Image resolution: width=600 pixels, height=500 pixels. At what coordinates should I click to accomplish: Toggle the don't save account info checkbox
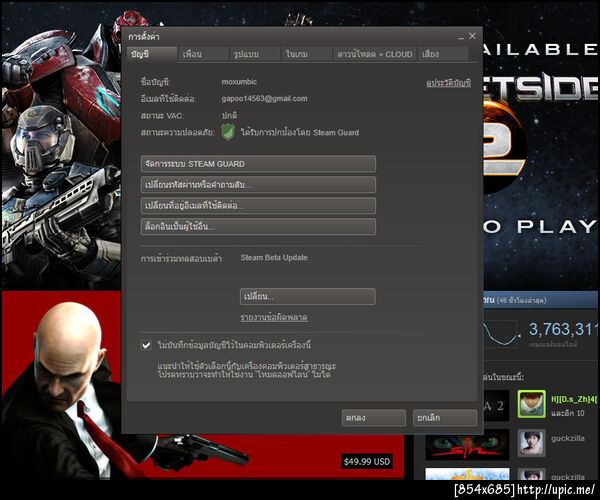tap(146, 345)
